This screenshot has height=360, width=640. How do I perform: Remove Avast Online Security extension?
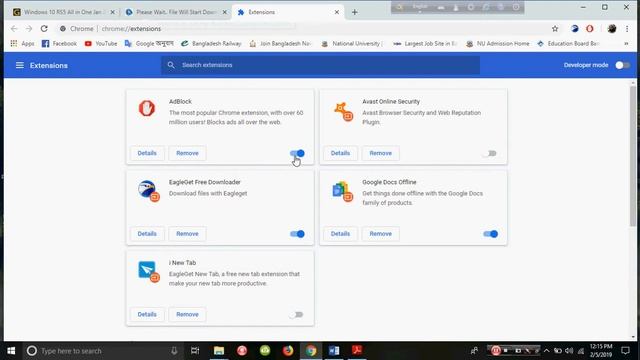point(380,153)
